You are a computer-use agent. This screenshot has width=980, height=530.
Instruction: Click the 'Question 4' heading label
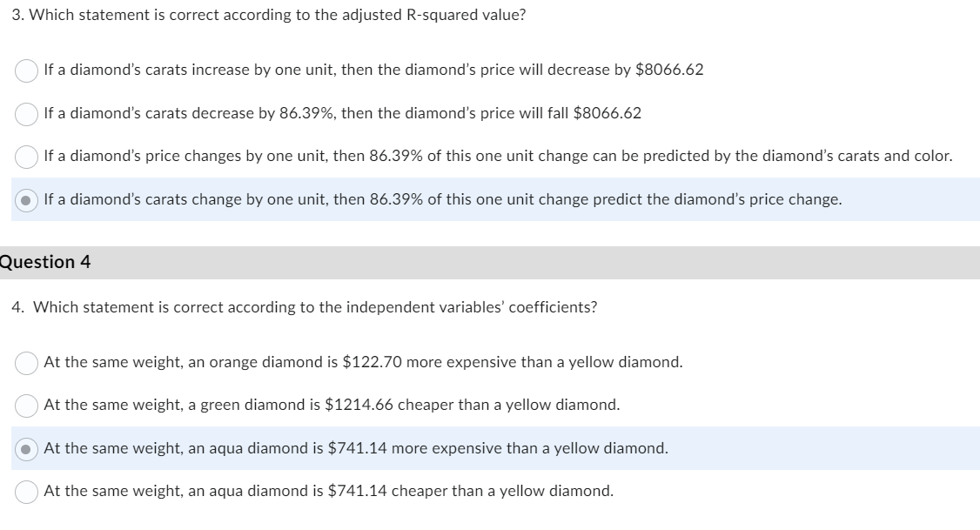(x=45, y=262)
